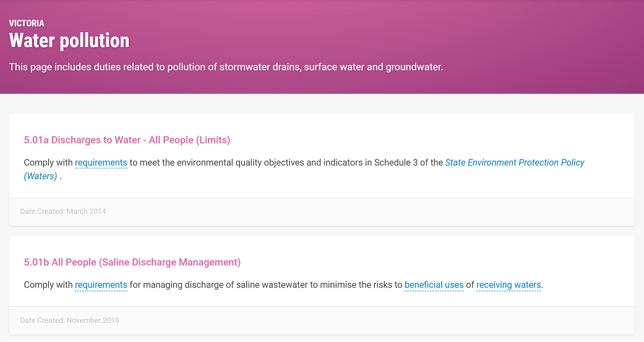Click the "receiving waters" definition link

[509, 285]
